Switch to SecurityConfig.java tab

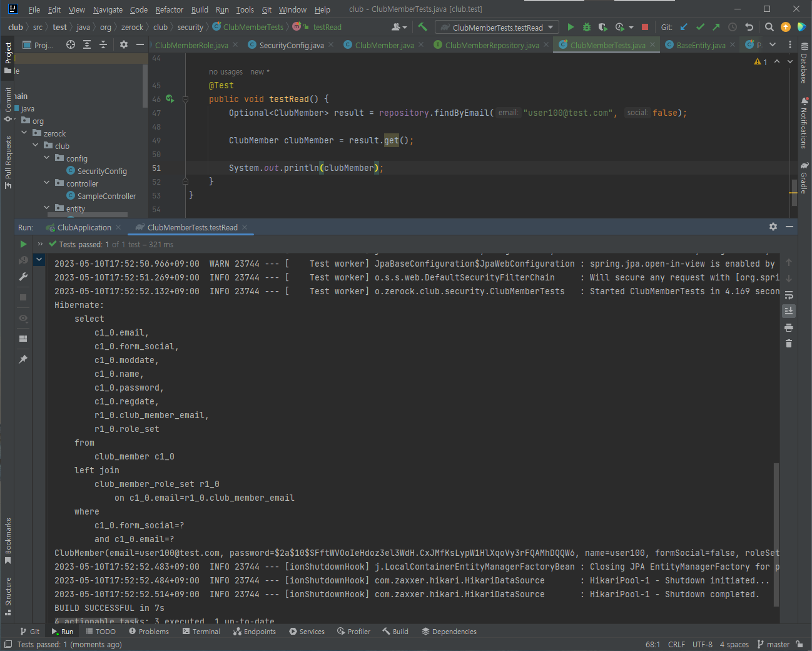coord(292,45)
